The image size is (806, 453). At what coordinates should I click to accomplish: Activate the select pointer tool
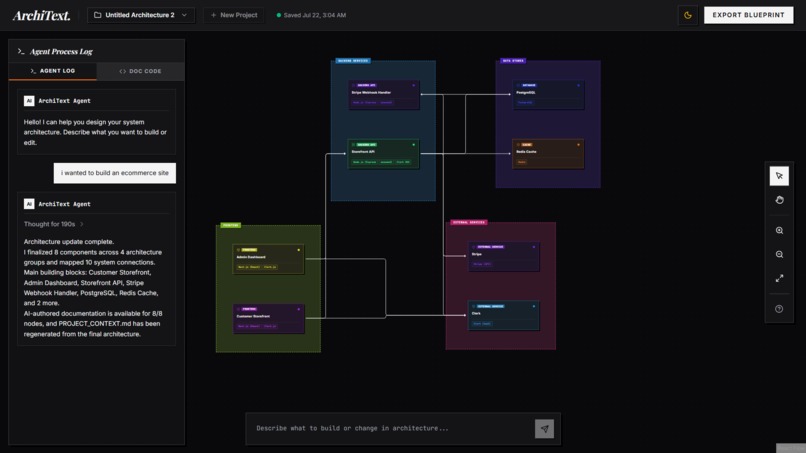(779, 176)
